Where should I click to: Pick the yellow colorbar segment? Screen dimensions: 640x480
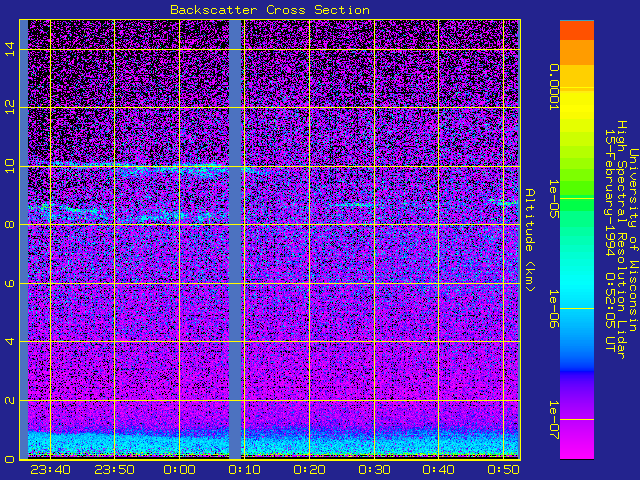[x=577, y=106]
